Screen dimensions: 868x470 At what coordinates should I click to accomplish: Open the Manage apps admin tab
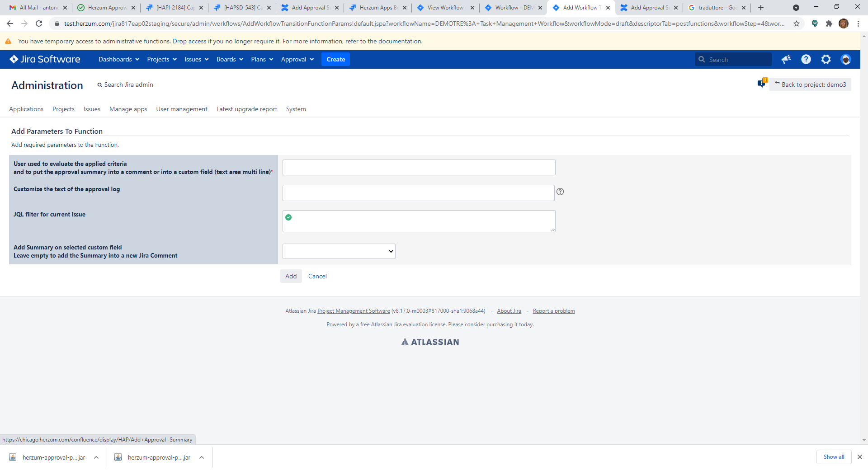pyautogui.click(x=128, y=109)
